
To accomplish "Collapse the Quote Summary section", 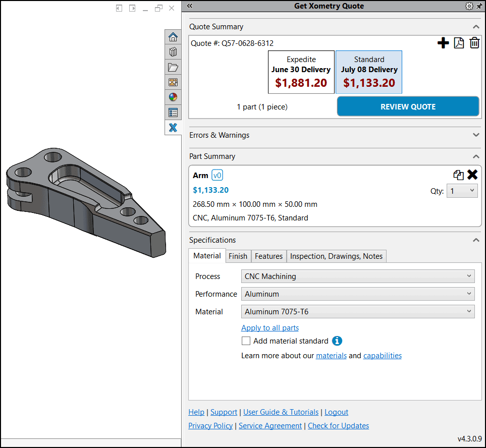I will [476, 27].
